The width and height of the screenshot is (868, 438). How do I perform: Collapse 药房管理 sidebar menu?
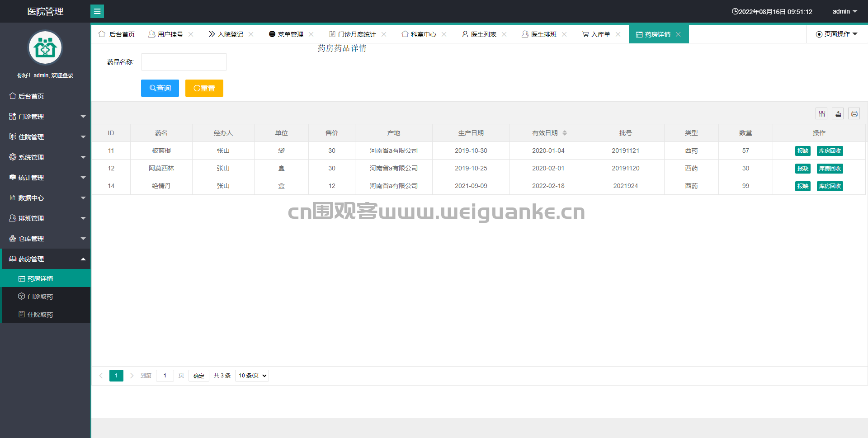(x=45, y=259)
